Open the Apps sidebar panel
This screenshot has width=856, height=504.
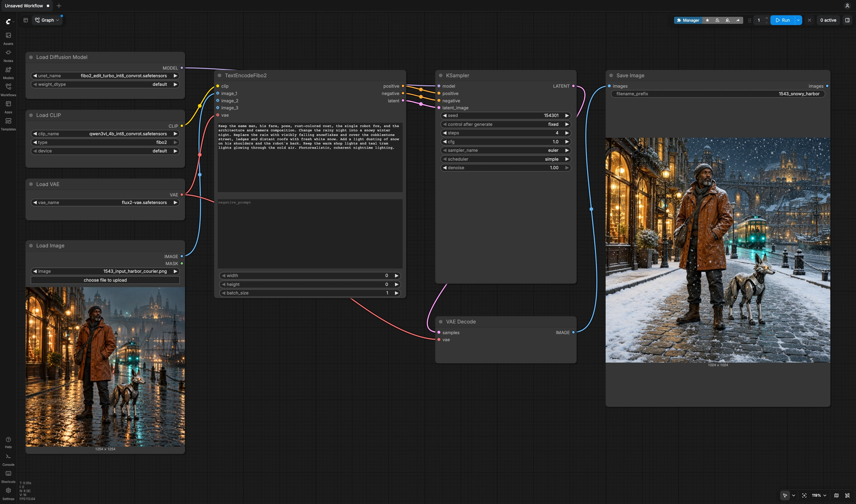pyautogui.click(x=8, y=107)
